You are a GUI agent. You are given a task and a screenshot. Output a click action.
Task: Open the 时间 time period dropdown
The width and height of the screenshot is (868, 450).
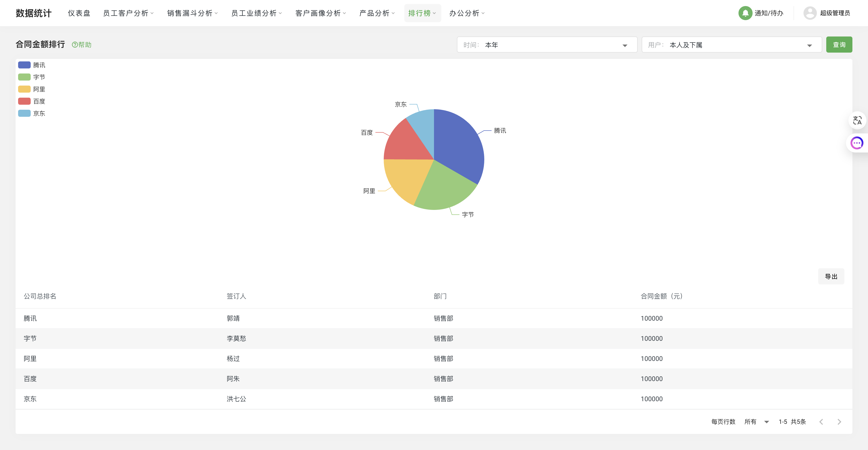[x=547, y=45]
